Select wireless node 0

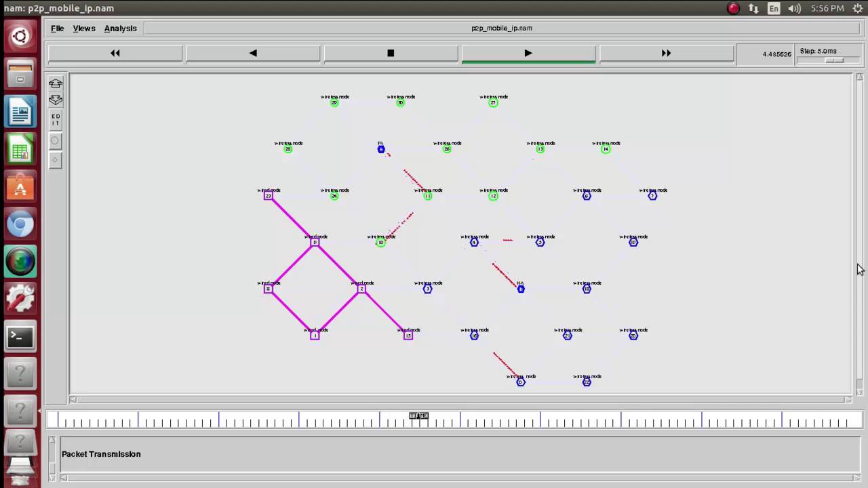point(521,382)
